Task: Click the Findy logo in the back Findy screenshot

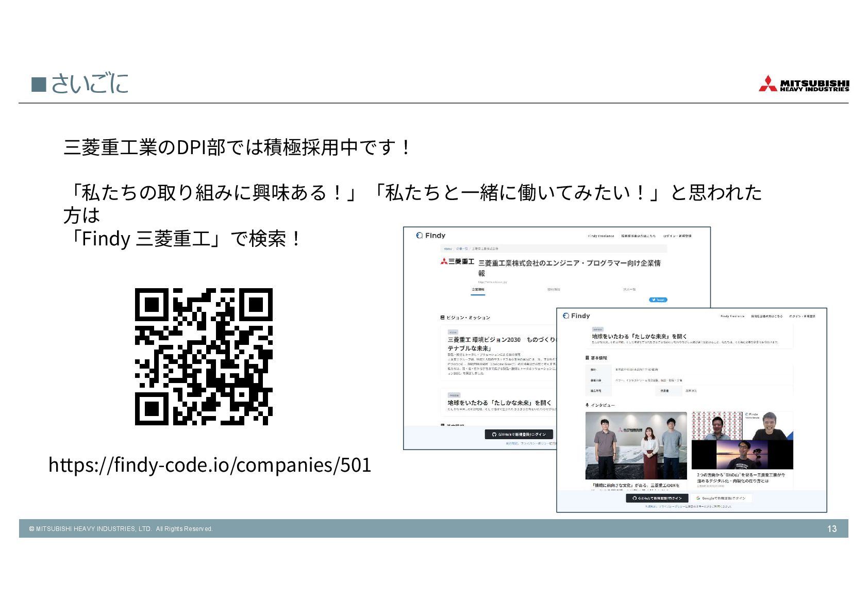Action: click(x=431, y=236)
